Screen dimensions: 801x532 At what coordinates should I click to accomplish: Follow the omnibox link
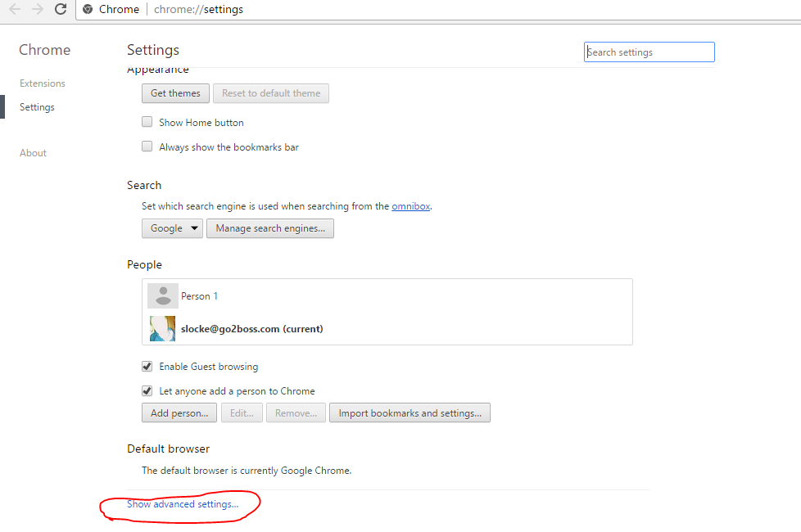tap(410, 206)
